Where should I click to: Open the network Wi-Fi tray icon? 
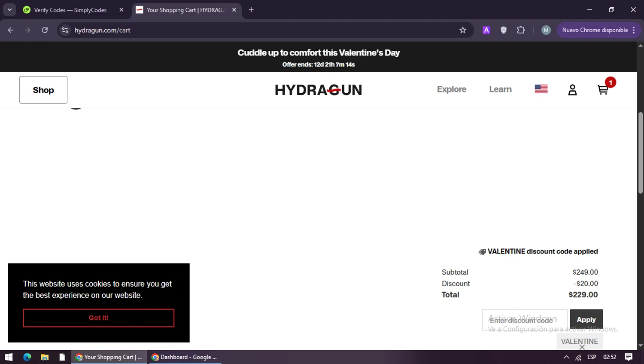(579, 357)
